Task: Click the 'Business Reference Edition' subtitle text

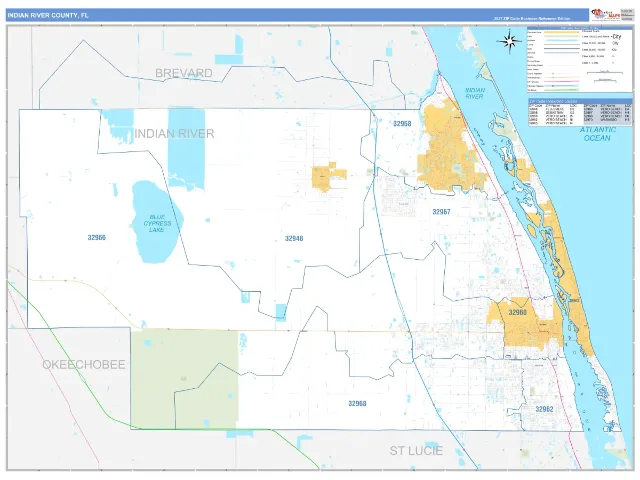Action: click(x=531, y=19)
